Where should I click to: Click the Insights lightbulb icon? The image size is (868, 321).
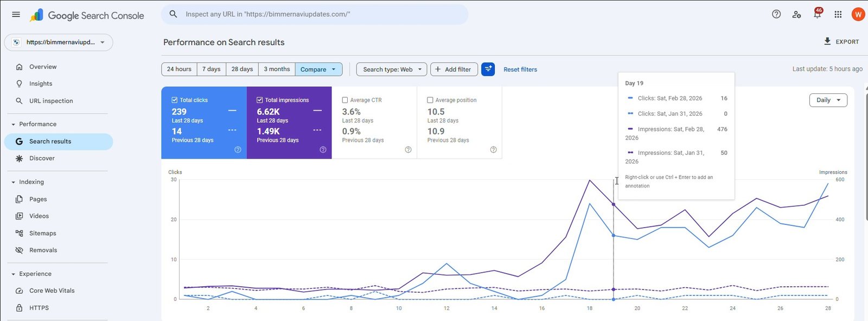[x=20, y=84]
